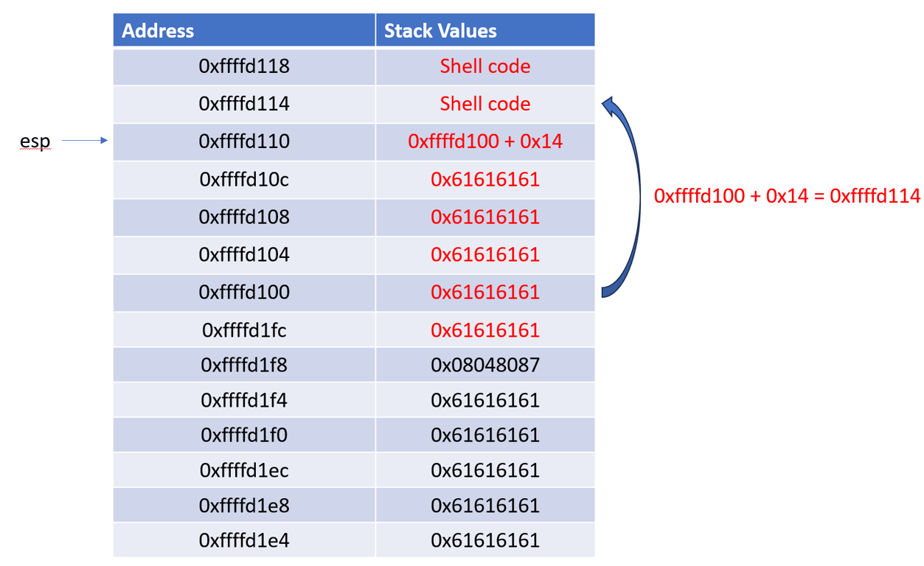Click the Address column header
This screenshot has height=566, width=924.
[158, 31]
